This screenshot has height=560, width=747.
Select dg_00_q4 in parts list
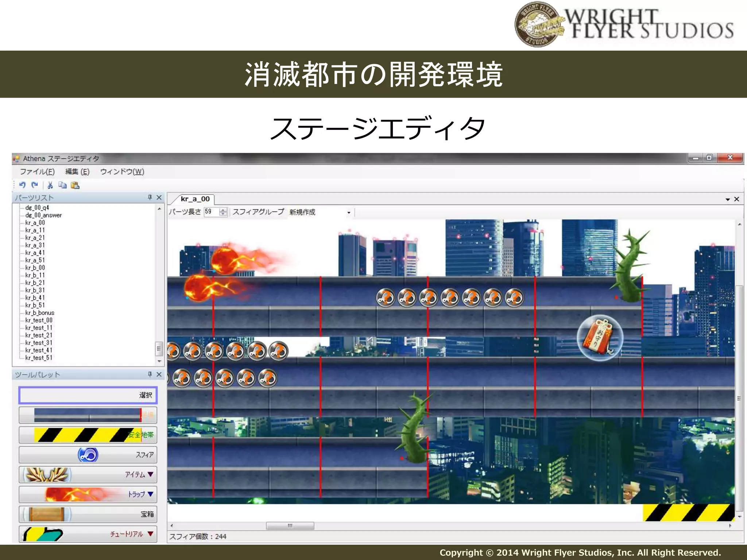click(37, 208)
